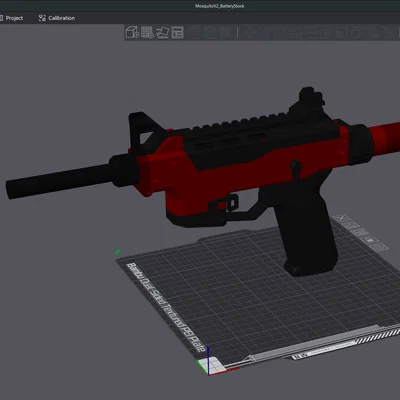Click the Arrange all objects icon
400x400 pixels.
click(x=177, y=32)
